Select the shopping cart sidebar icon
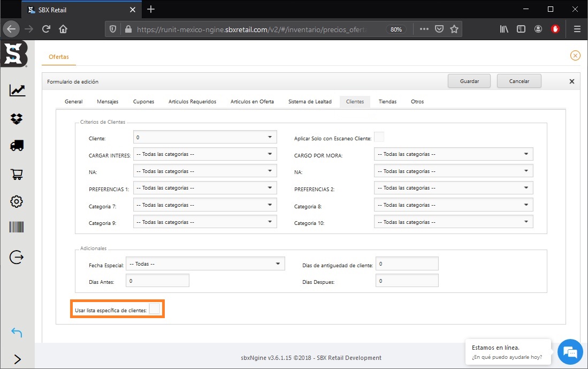 pos(17,174)
